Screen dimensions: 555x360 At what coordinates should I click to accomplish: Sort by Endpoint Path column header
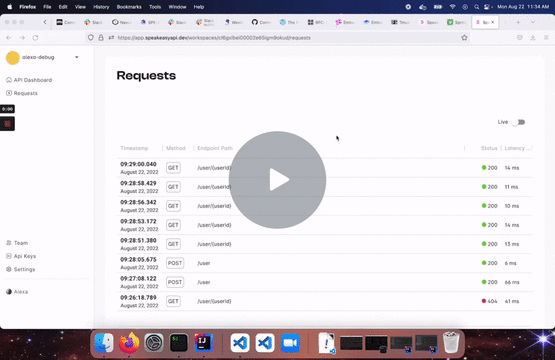click(215, 148)
